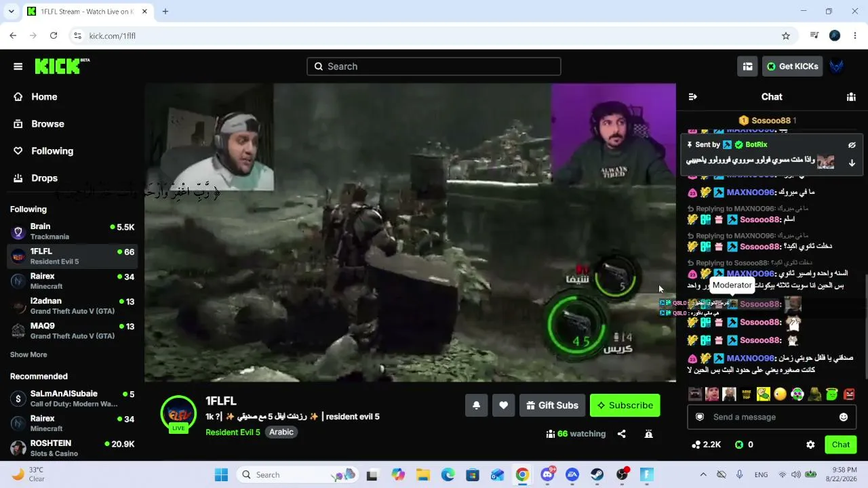Open the emoji picker in chat
This screenshot has height=488, width=868.
[x=844, y=417]
